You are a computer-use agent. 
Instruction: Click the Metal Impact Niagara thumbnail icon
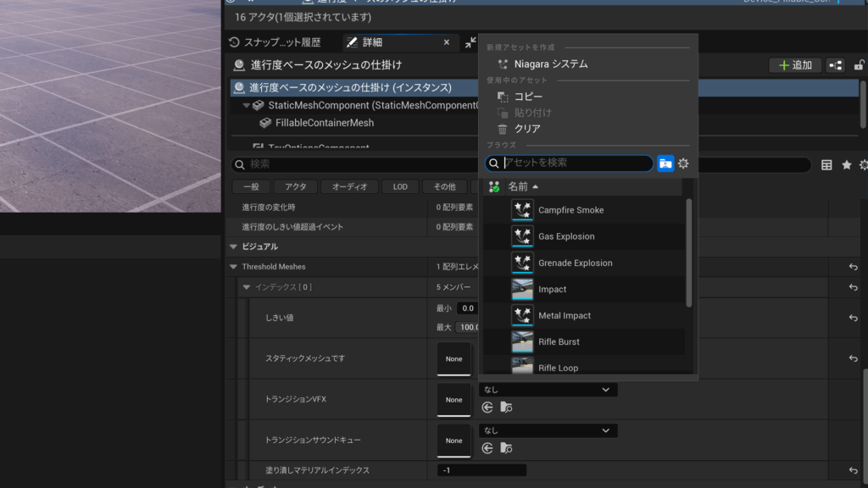coord(522,315)
